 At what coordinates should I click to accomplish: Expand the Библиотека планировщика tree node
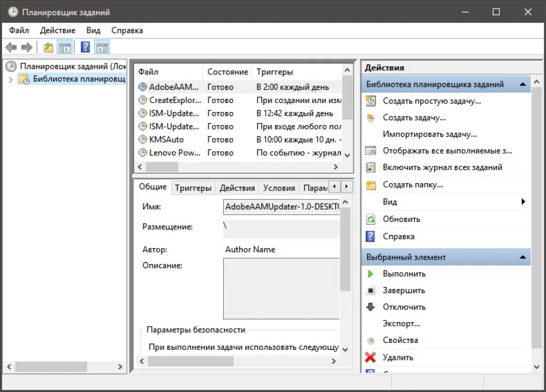pyautogui.click(x=11, y=79)
